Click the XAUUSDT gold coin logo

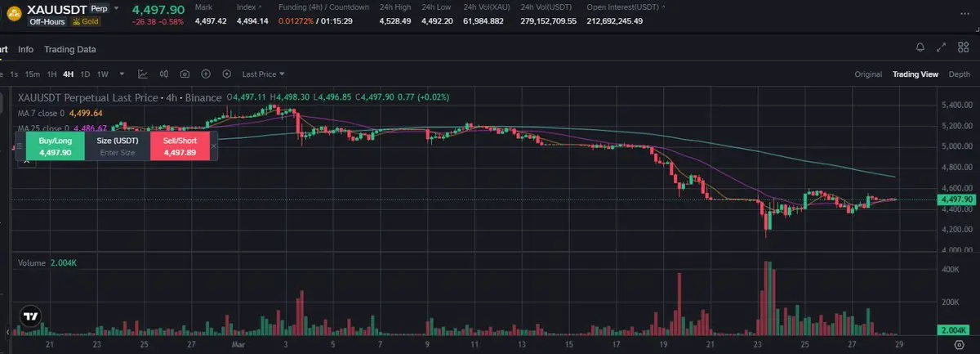tap(14, 12)
